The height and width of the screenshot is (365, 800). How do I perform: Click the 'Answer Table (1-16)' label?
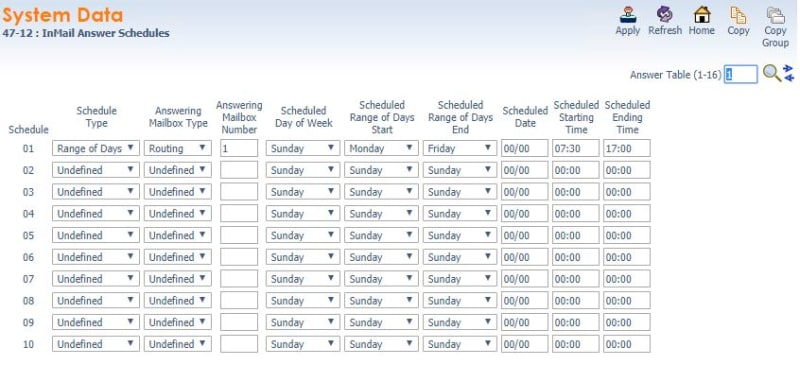(x=676, y=75)
